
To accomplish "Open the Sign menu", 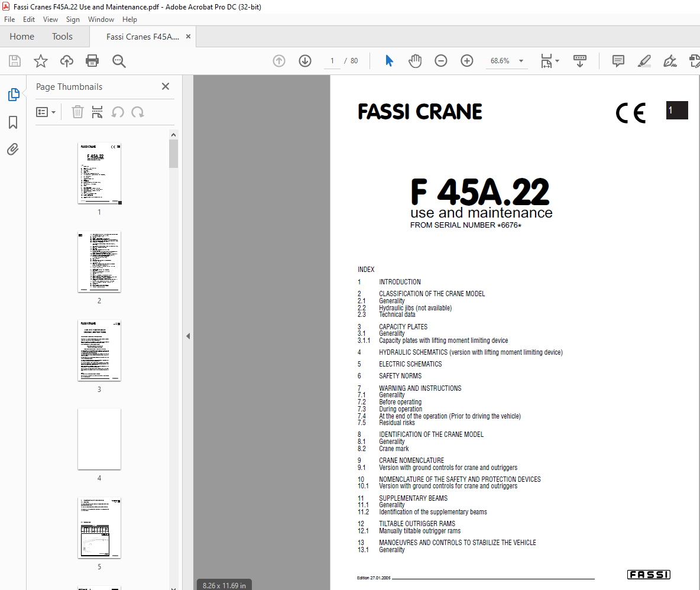I will tap(73, 19).
